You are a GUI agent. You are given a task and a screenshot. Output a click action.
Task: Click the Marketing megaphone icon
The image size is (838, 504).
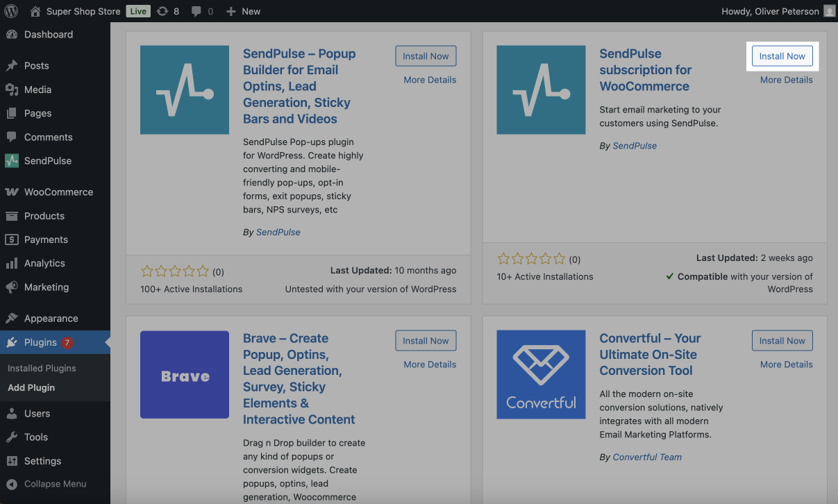tap(12, 287)
